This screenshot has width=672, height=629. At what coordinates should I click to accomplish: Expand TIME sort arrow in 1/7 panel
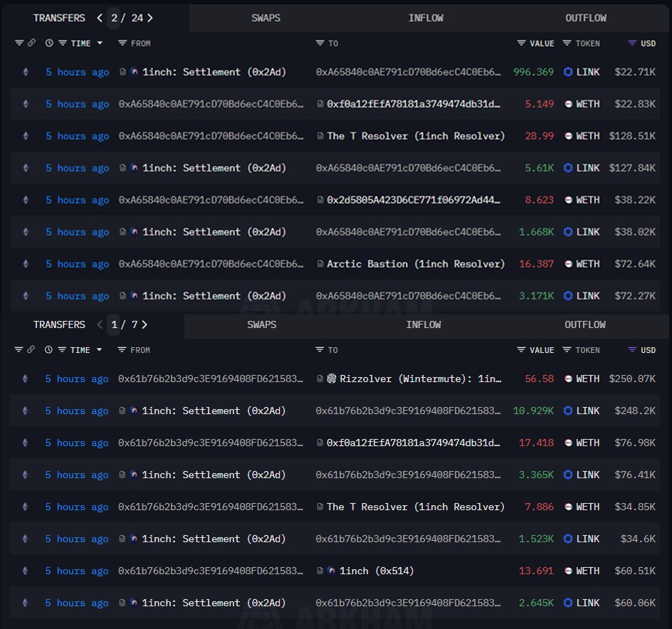coord(100,349)
